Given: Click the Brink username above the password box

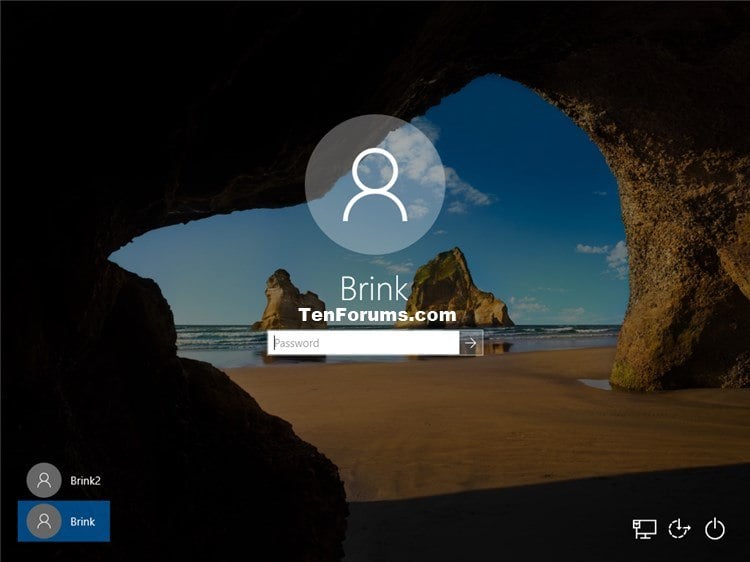Looking at the screenshot, I should coord(374,288).
